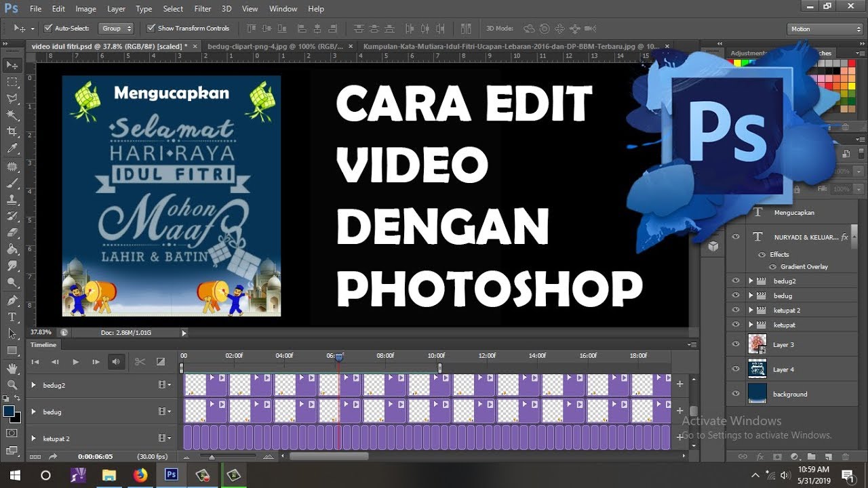
Task: Click the timeline zoom slider handle
Action: 212,457
